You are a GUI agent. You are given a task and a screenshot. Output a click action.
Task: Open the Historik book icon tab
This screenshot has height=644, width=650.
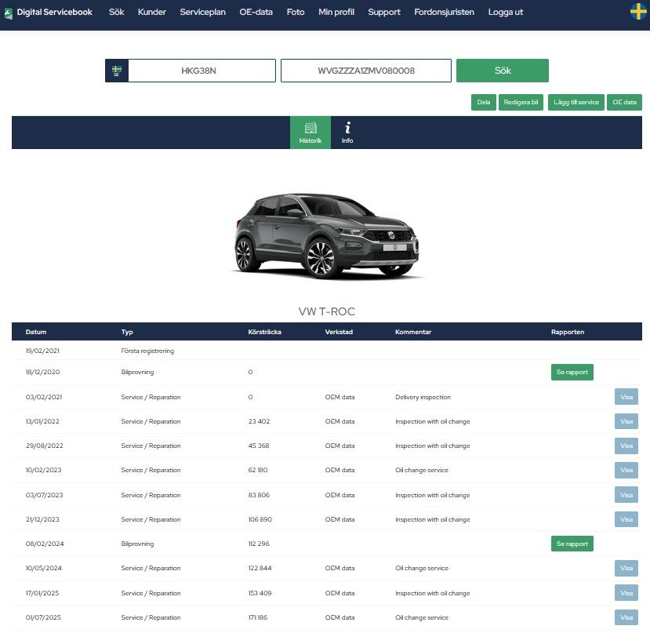tap(310, 132)
